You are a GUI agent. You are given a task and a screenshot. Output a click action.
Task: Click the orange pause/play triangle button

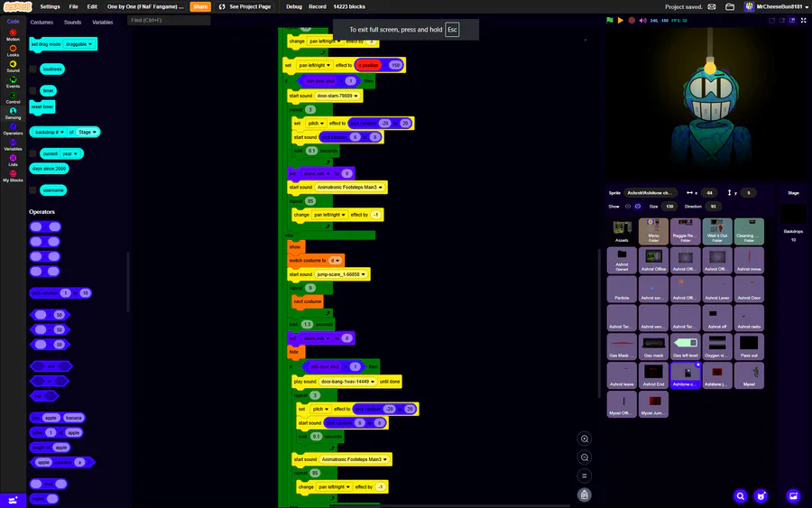(x=621, y=20)
